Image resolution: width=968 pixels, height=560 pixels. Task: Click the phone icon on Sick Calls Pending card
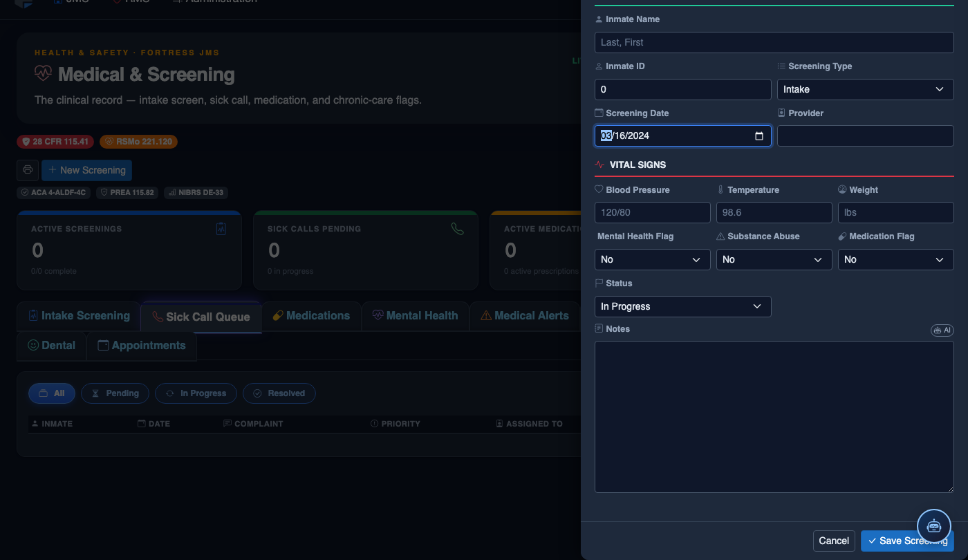457,229
